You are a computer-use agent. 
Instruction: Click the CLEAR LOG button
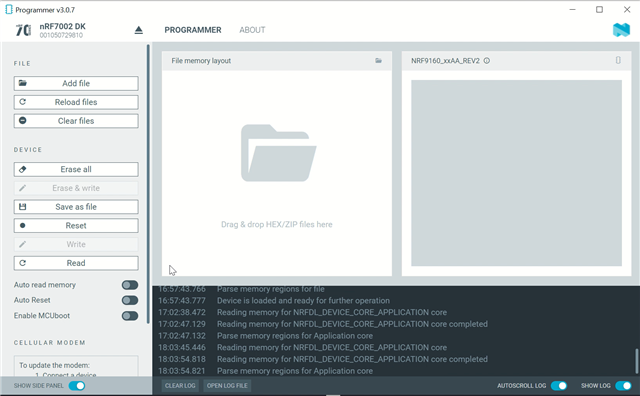pos(180,386)
